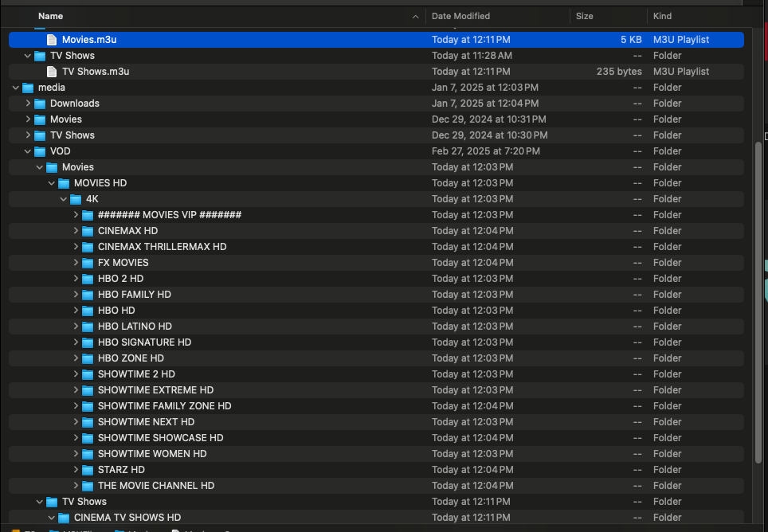The height and width of the screenshot is (532, 768).
Task: Select the TV Shows.m3u file name
Action: (96, 72)
